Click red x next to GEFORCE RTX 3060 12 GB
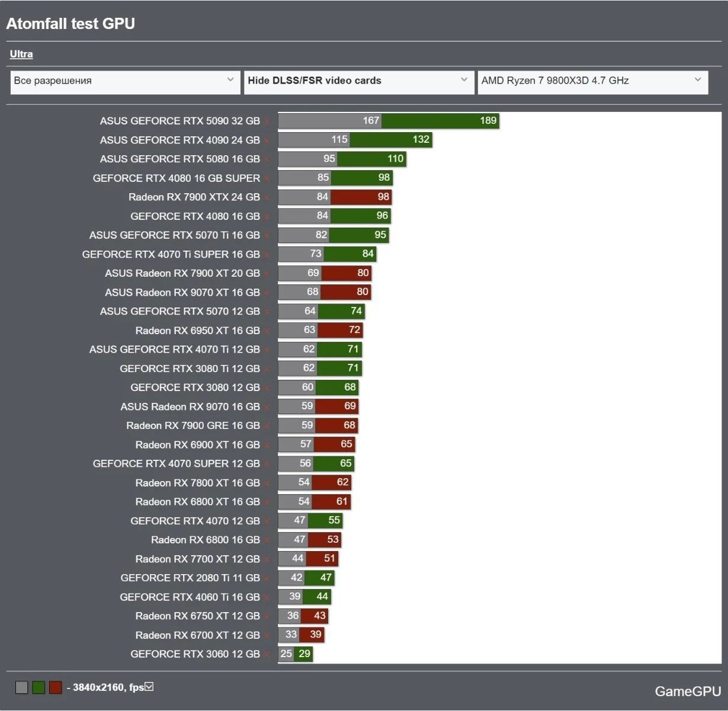The width and height of the screenshot is (728, 711). [267, 655]
